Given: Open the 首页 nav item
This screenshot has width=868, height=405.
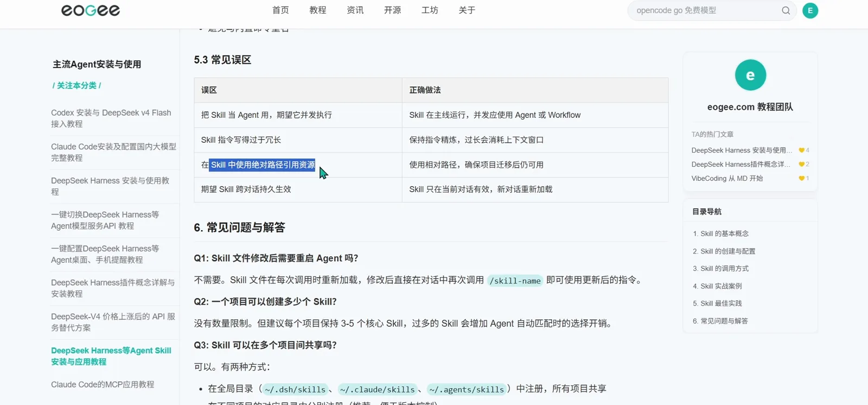Looking at the screenshot, I should click(280, 10).
